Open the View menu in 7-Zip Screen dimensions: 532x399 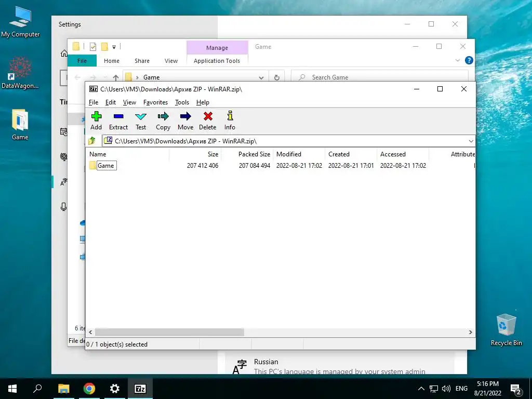tap(129, 102)
